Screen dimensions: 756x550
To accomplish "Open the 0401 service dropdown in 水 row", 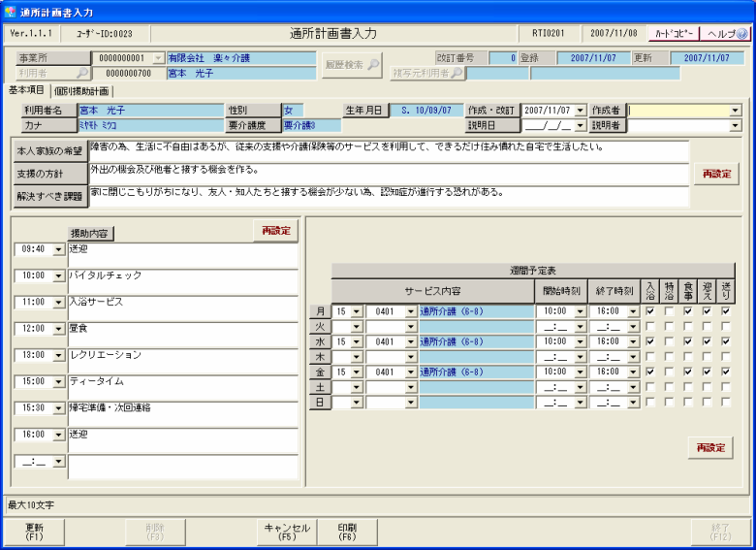I will point(411,342).
